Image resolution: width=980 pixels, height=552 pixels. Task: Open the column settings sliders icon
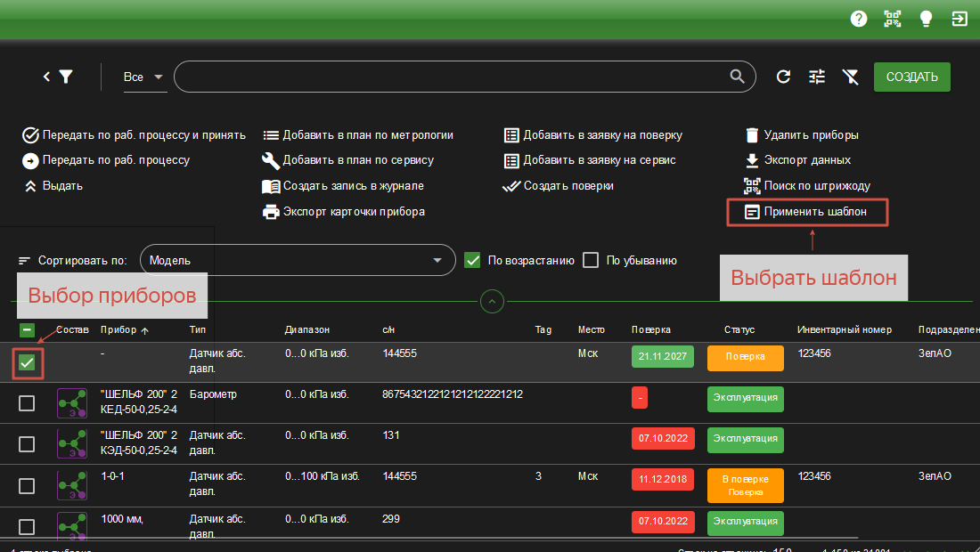(817, 77)
